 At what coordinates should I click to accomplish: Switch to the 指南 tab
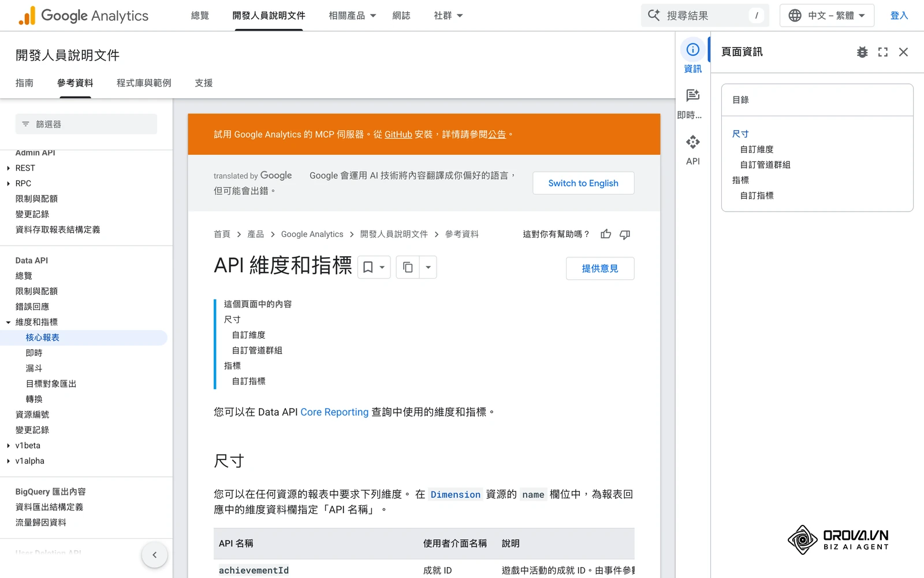click(x=24, y=83)
